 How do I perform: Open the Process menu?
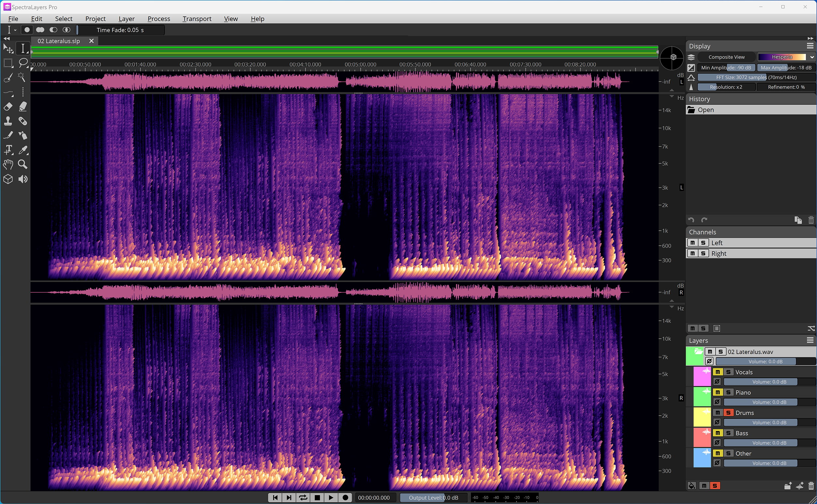coord(158,19)
